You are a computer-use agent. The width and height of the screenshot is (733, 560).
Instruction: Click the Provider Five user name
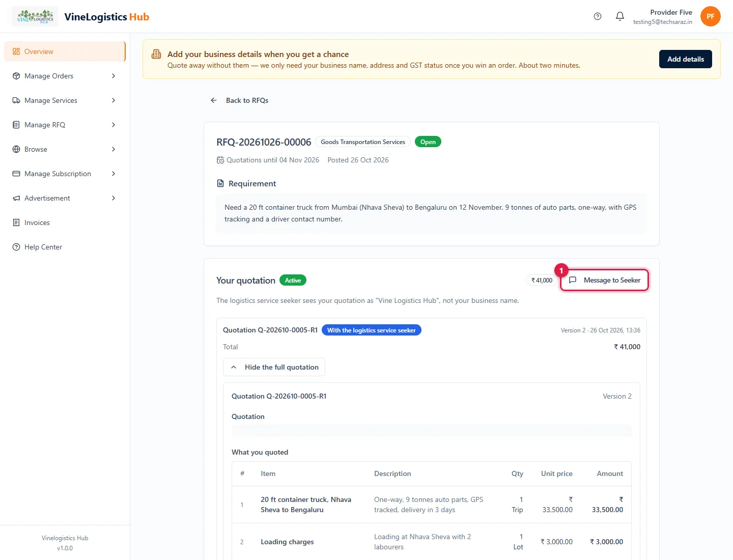pyautogui.click(x=671, y=12)
